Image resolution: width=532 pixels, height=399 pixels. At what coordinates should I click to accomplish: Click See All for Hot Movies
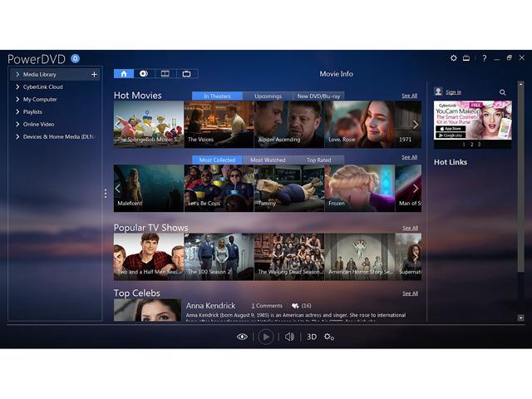pyautogui.click(x=410, y=96)
